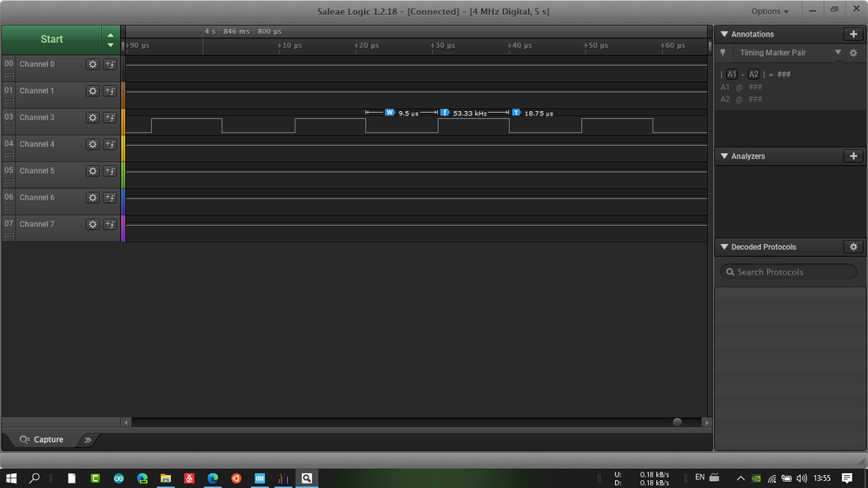Viewport: 868px width, 488px height.
Task: Click the 18.75 µs period reading
Action: tap(539, 114)
